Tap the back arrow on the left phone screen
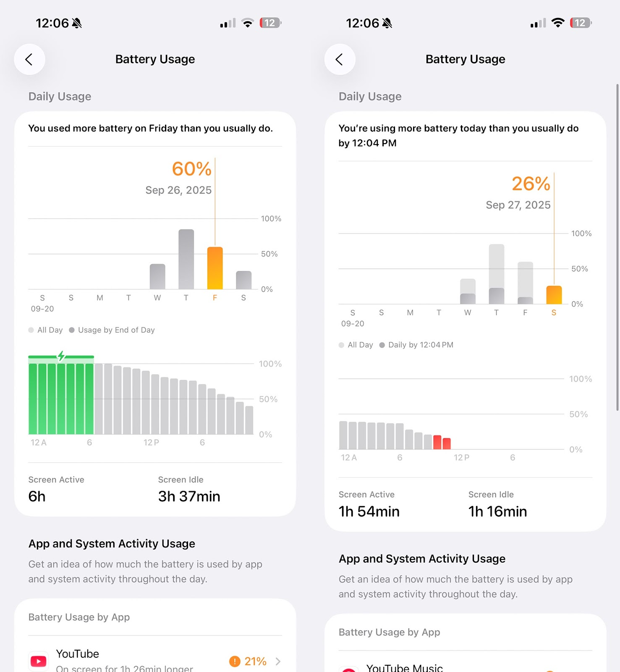Viewport: 620px width, 672px height. pos(29,60)
